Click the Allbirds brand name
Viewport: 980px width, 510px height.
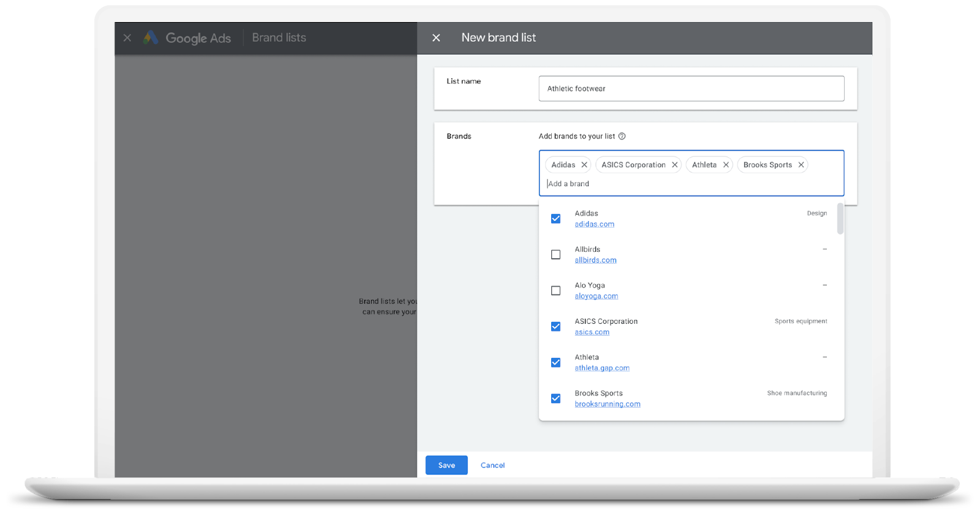pos(587,249)
